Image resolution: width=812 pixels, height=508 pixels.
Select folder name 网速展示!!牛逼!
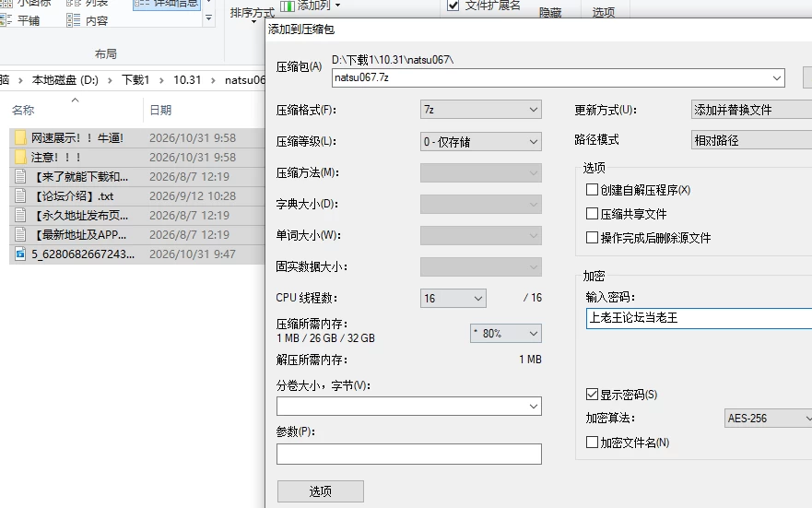[x=77, y=137]
